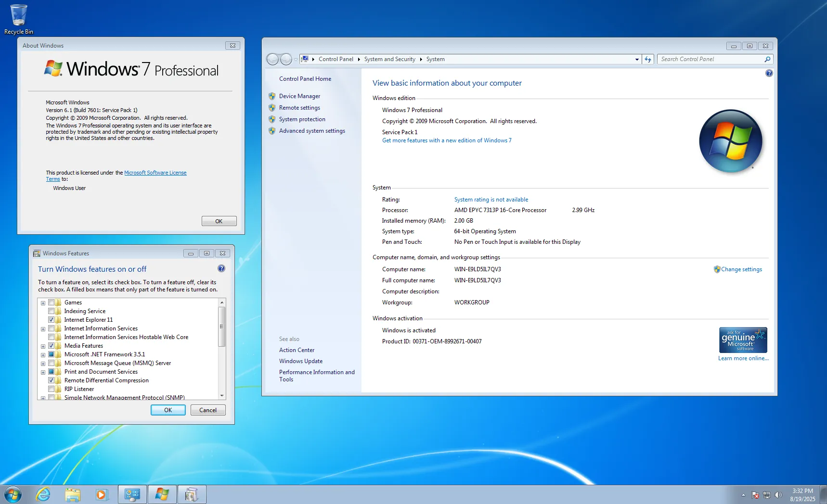Click the volume speaker tray icon
Viewport: 827px width, 504px height.
[x=778, y=495]
